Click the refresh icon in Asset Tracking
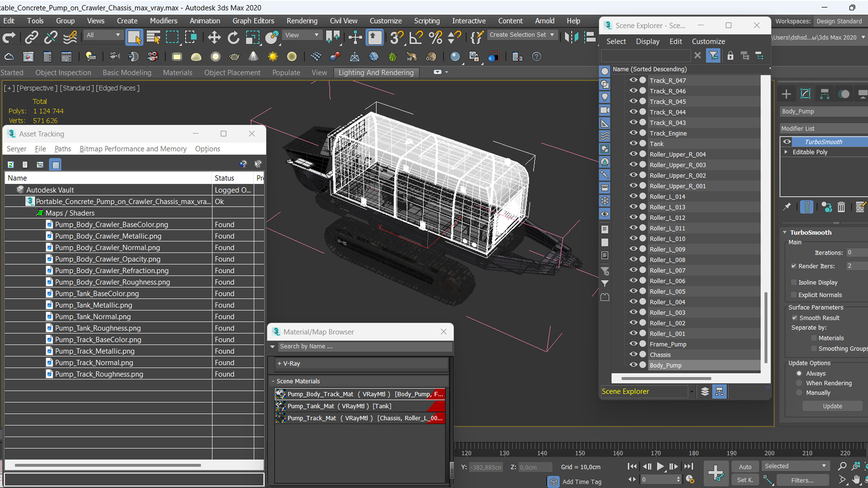The image size is (868, 488). click(x=10, y=165)
